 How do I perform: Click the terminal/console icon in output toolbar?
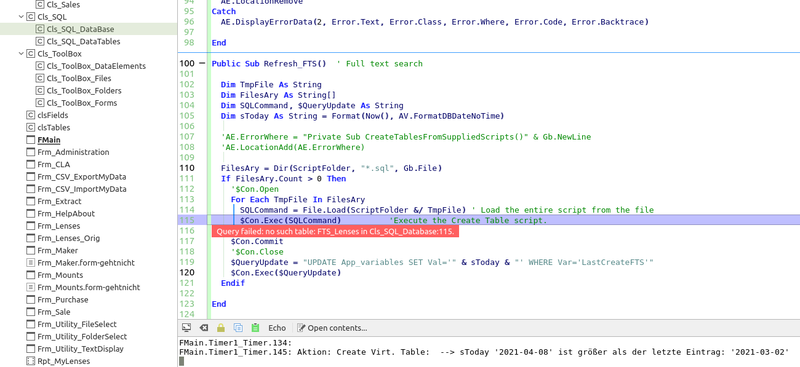(186, 328)
